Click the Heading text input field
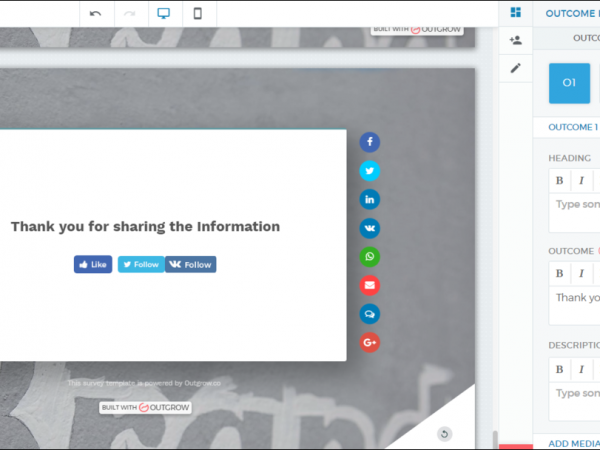Screen dimensions: 600x450 [x=576, y=205]
